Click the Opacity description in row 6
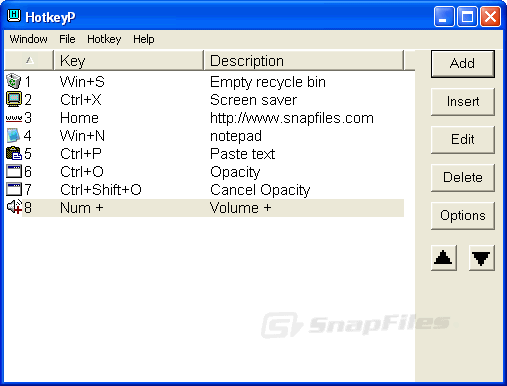Screen dimensions: 507x386 235,172
